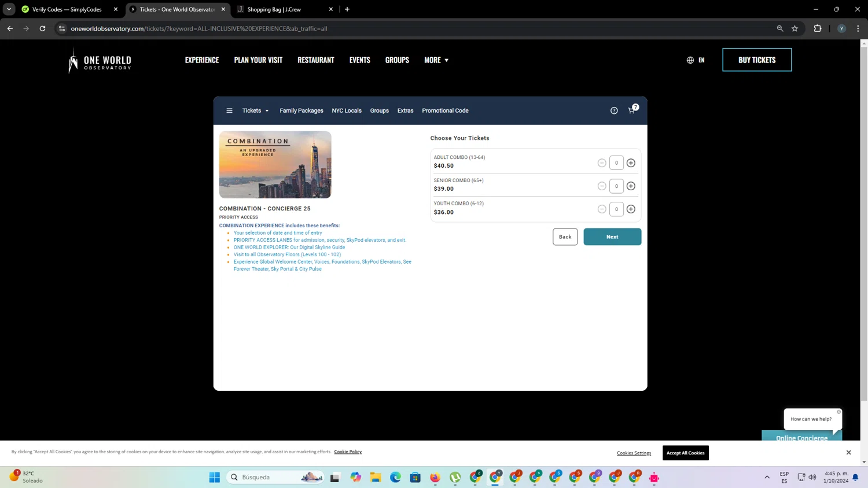Open NYC Locals tickets
Viewport: 868px width, 488px height.
click(347, 110)
